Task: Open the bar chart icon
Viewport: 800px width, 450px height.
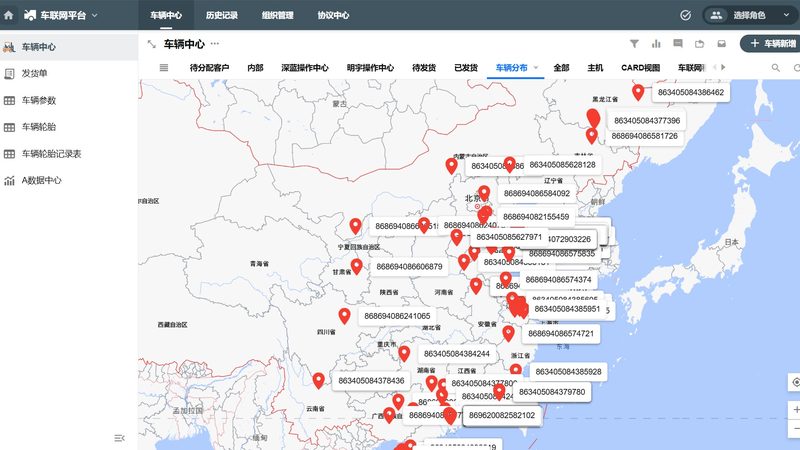Action: point(656,44)
